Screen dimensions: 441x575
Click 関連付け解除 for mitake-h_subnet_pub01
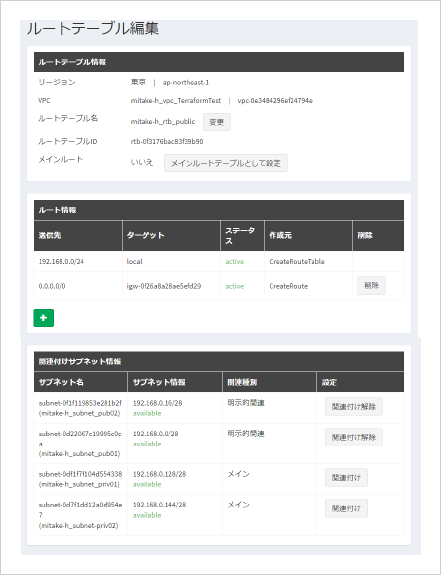click(354, 437)
